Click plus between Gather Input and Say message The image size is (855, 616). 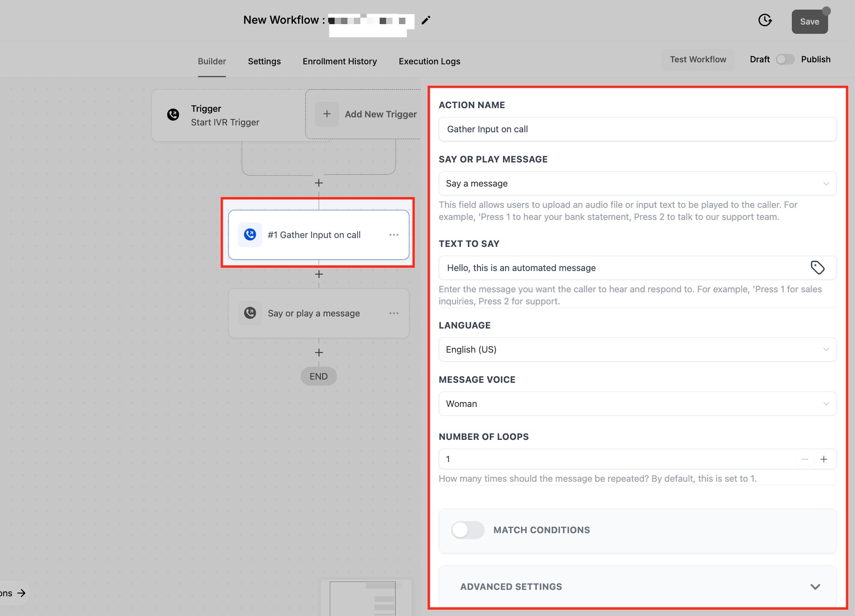point(319,274)
